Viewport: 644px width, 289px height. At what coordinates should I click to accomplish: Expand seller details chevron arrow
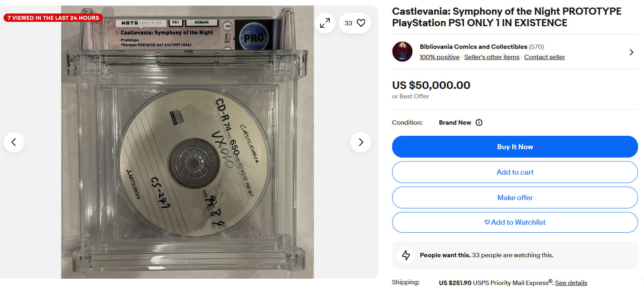point(631,52)
